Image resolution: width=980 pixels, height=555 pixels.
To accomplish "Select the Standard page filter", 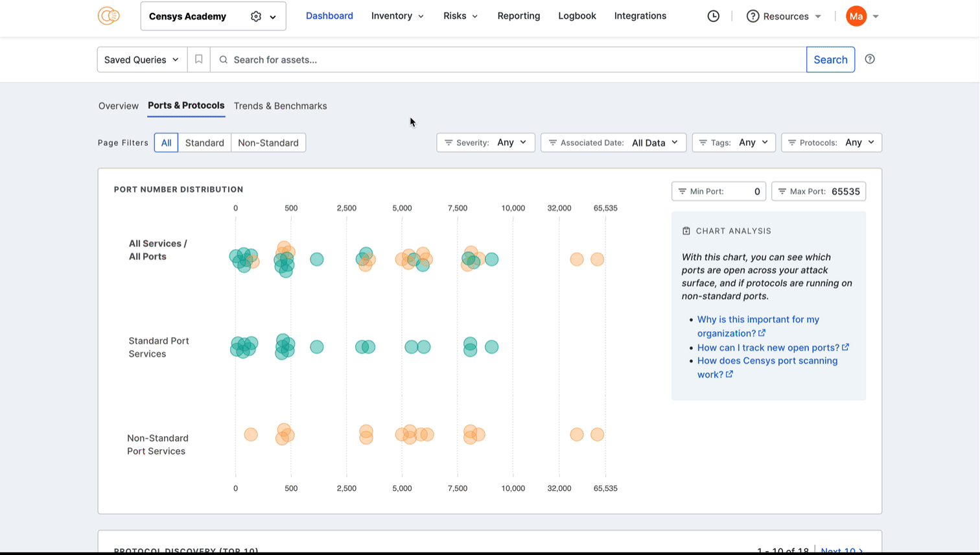I will pyautogui.click(x=204, y=143).
